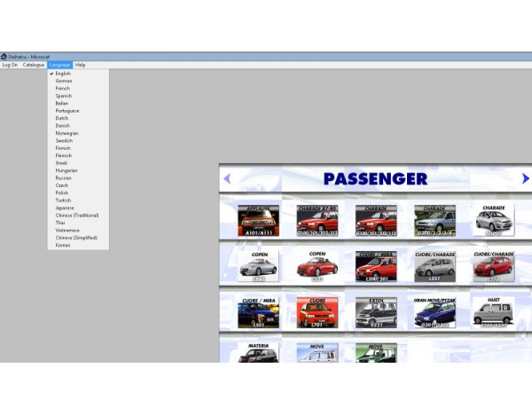Click the PASSENGER category heading
This screenshot has width=532, height=415.
[375, 178]
